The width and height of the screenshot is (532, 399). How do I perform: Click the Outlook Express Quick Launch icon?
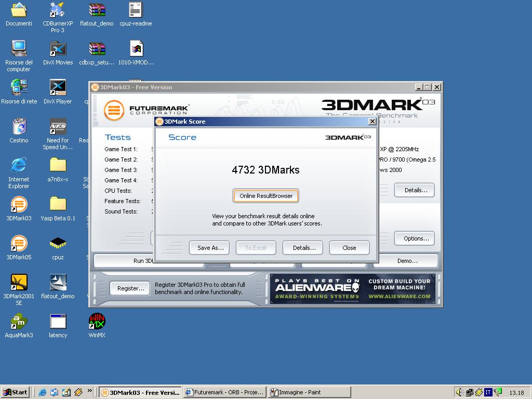[54, 392]
